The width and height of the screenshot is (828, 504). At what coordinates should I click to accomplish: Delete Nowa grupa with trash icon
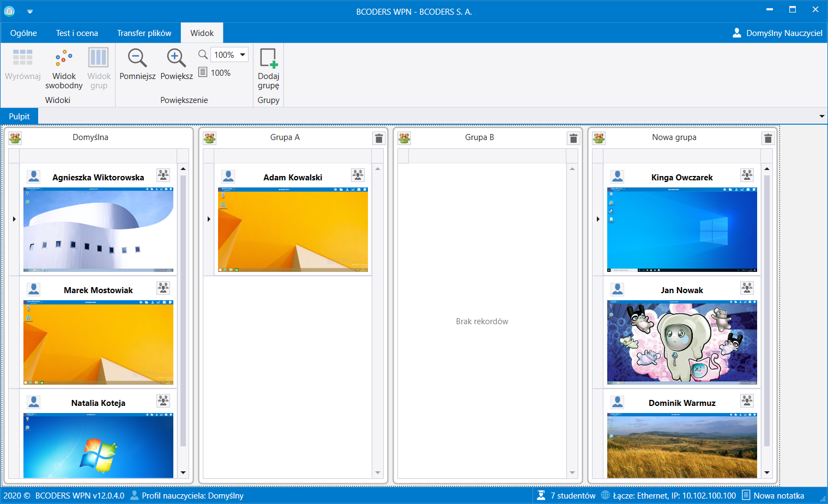(x=768, y=138)
